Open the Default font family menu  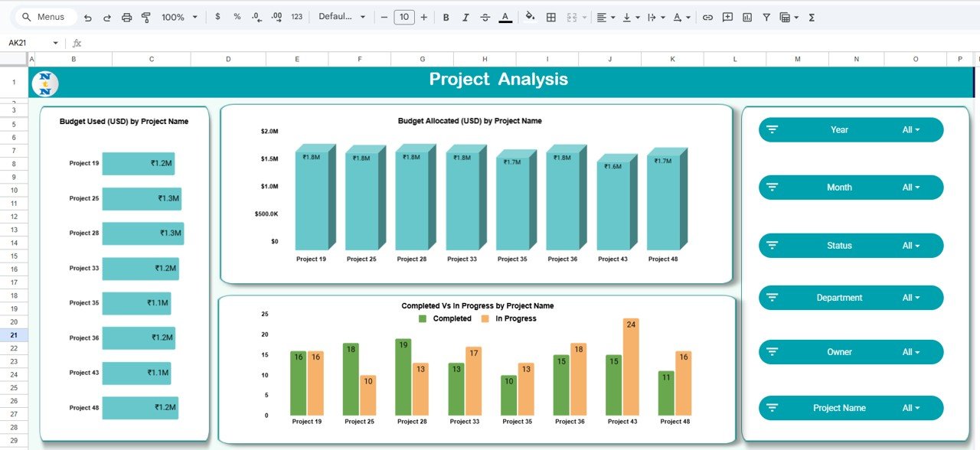coord(341,17)
